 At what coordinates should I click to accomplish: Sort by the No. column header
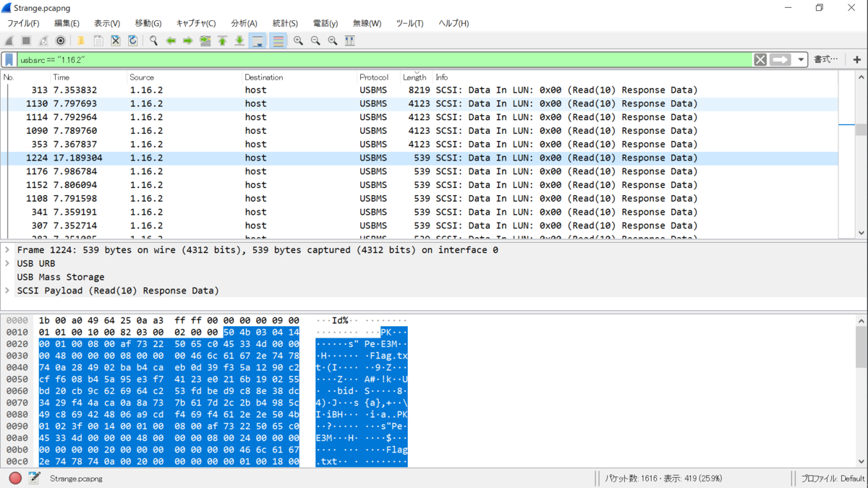pos(25,77)
